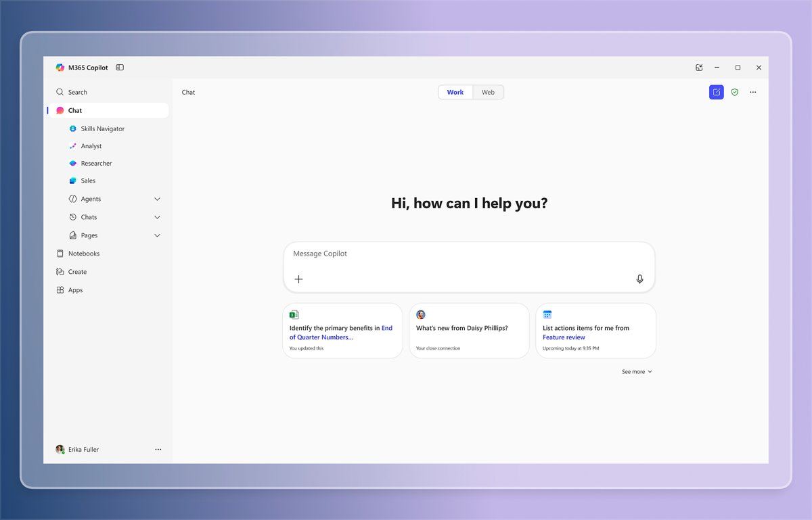Click 'You updated this' text
This screenshot has height=520, width=812.
coord(307,348)
